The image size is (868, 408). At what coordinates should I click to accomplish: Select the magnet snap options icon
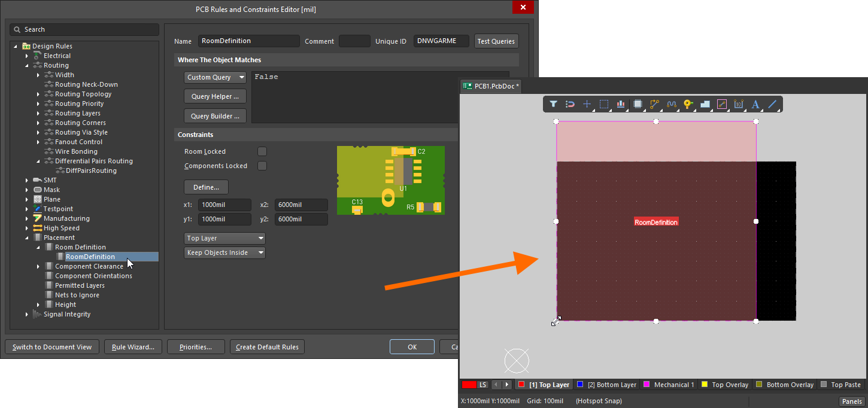pyautogui.click(x=570, y=104)
